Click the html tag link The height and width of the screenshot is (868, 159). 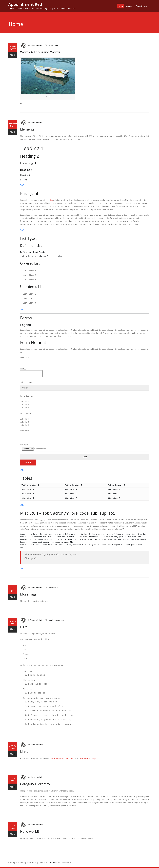click(x=51, y=620)
